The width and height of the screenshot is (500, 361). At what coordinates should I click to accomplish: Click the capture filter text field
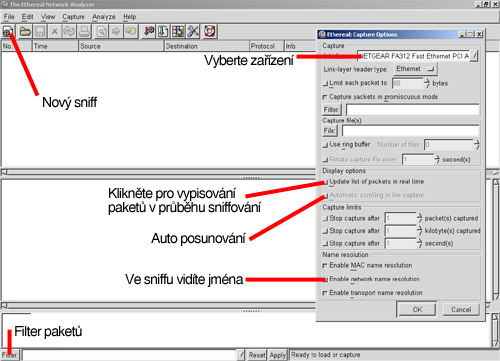click(413, 110)
